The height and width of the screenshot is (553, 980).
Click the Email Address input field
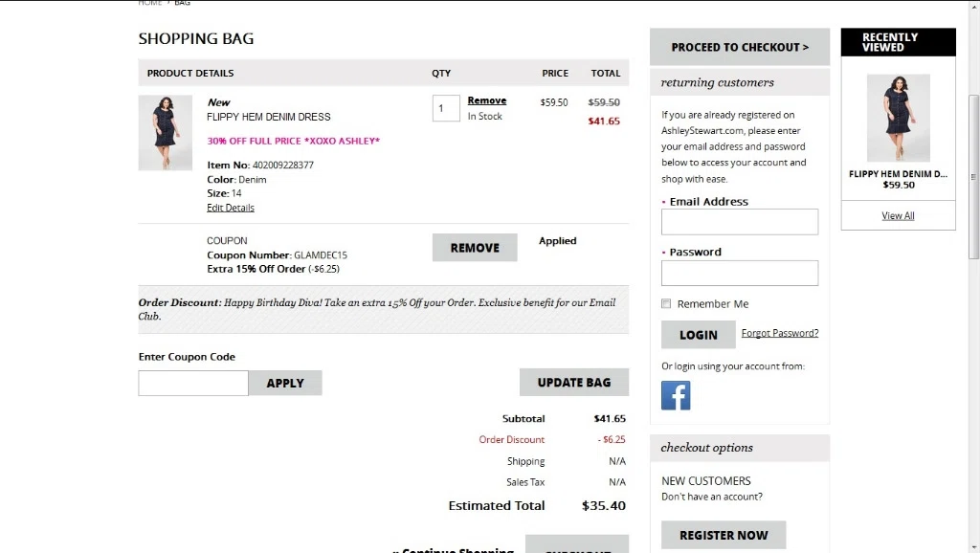[x=740, y=222]
